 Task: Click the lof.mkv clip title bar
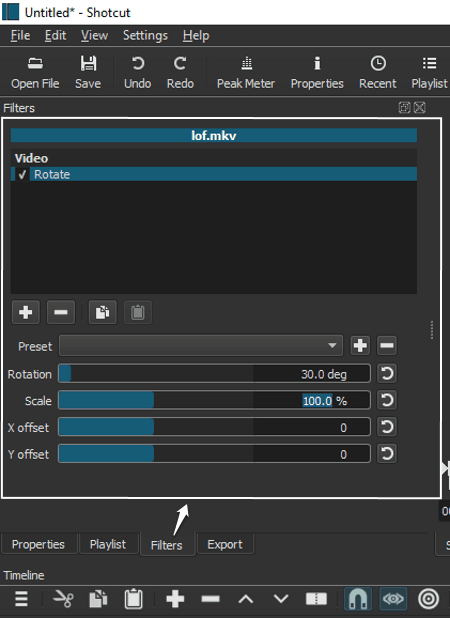tap(214, 136)
